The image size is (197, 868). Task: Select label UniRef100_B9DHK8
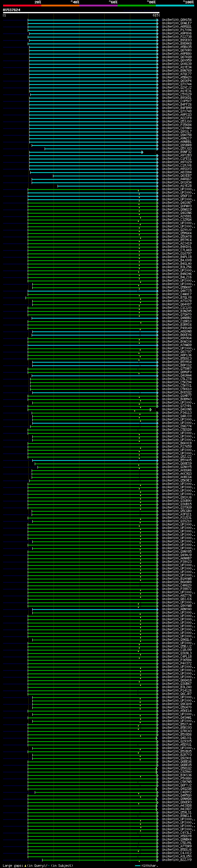(177, 43)
